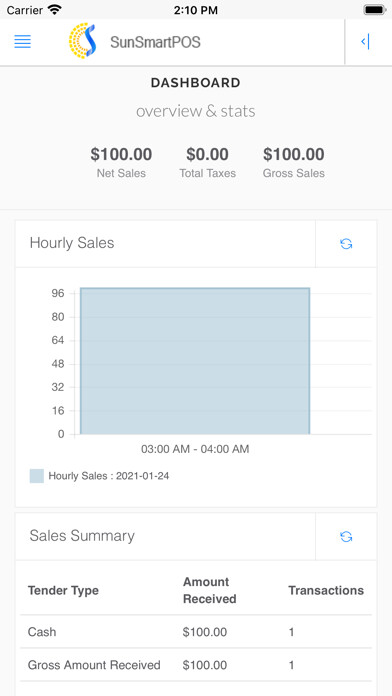
Task: Click the SunSmartPOS title text
Action: tap(155, 42)
